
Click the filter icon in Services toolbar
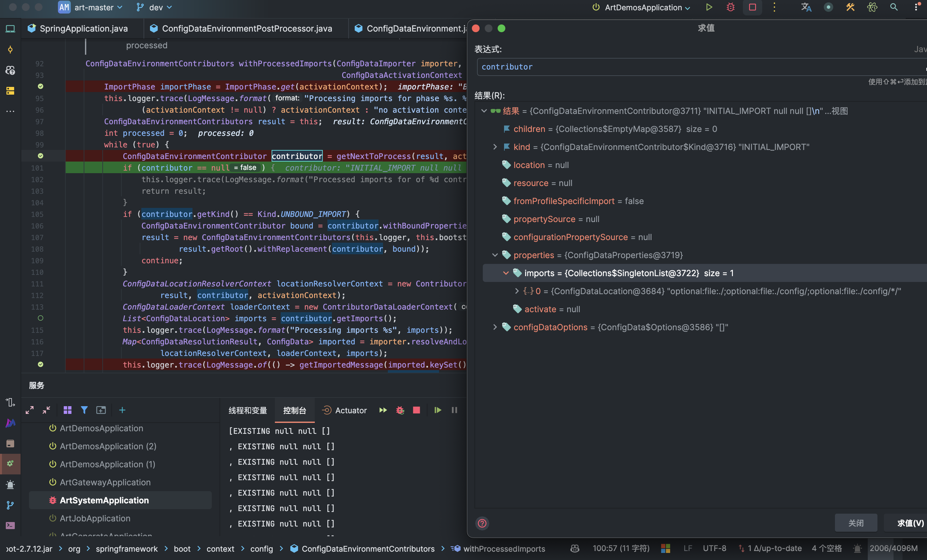pyautogui.click(x=84, y=410)
